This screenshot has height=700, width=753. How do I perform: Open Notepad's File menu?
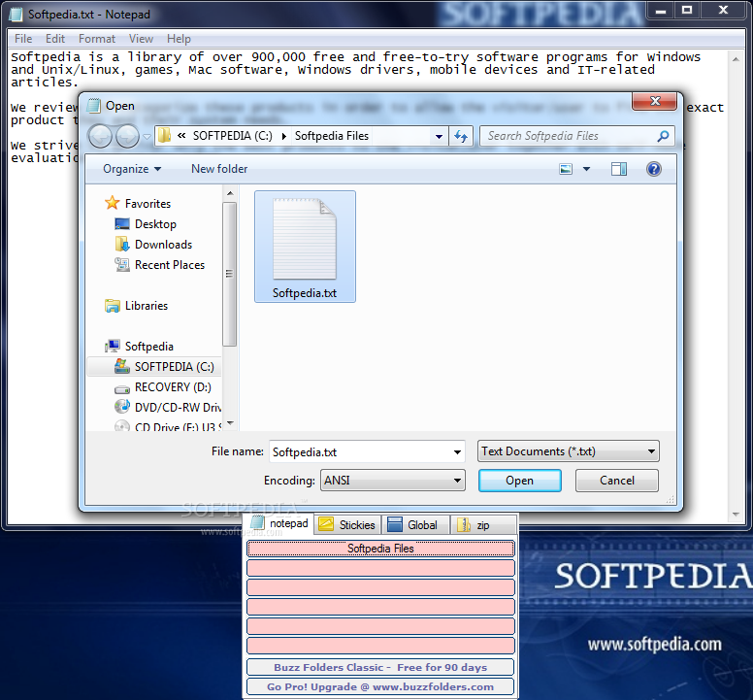pyautogui.click(x=23, y=39)
